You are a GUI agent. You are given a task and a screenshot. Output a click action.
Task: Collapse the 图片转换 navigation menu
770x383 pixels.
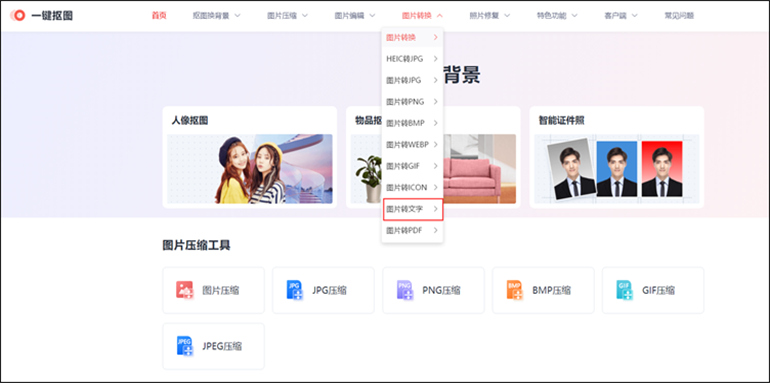click(x=422, y=16)
